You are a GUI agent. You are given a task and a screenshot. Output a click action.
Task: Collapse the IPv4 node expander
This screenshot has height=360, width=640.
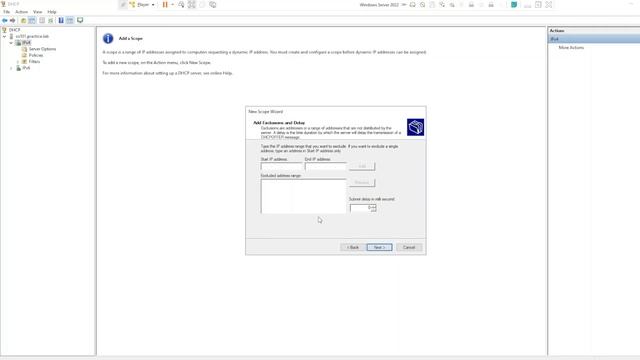(x=11, y=42)
